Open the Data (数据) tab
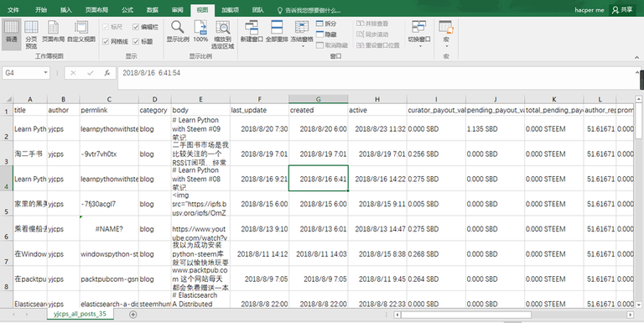644x323 pixels. [153, 10]
